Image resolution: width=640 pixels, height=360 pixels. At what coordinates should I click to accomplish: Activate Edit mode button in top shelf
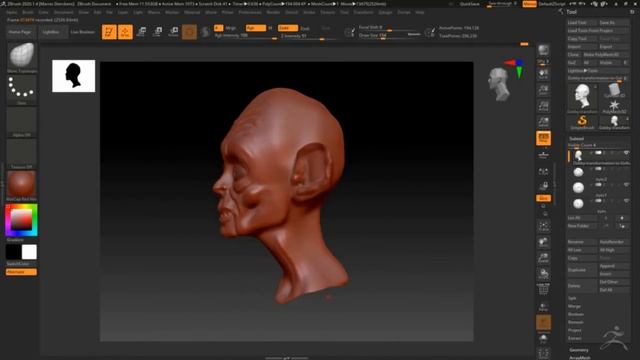click(x=109, y=32)
